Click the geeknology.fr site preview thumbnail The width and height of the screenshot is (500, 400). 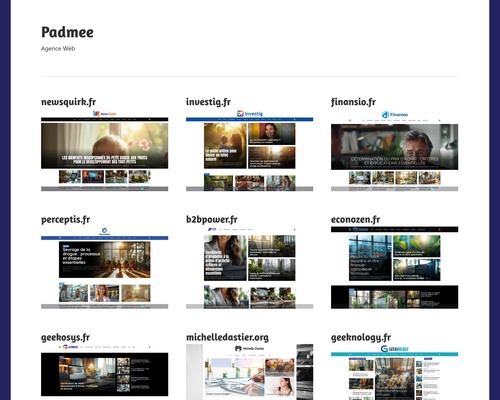tap(395, 372)
